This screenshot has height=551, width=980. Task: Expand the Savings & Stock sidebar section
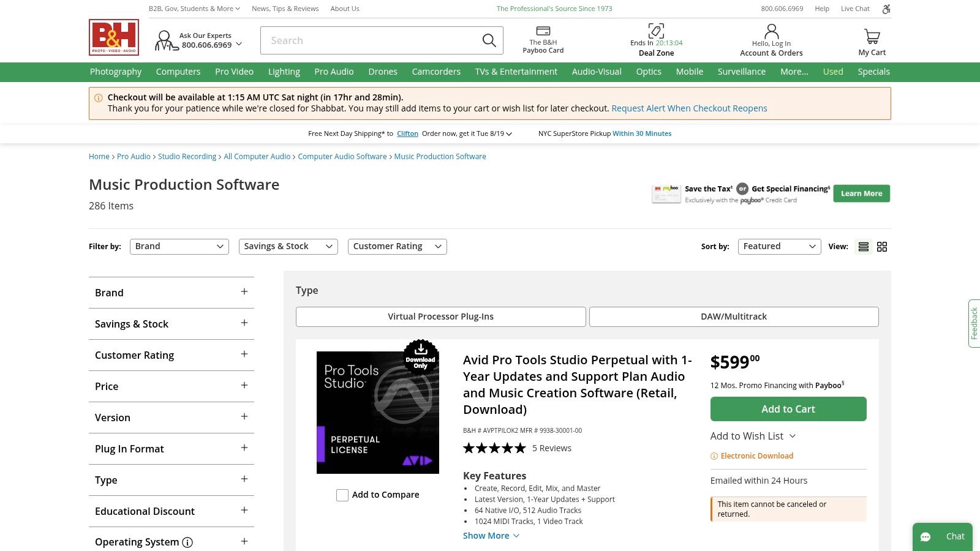pyautogui.click(x=171, y=324)
